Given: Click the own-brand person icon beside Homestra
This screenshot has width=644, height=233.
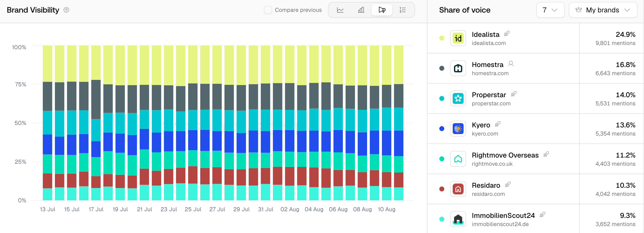Looking at the screenshot, I should pyautogui.click(x=511, y=64).
